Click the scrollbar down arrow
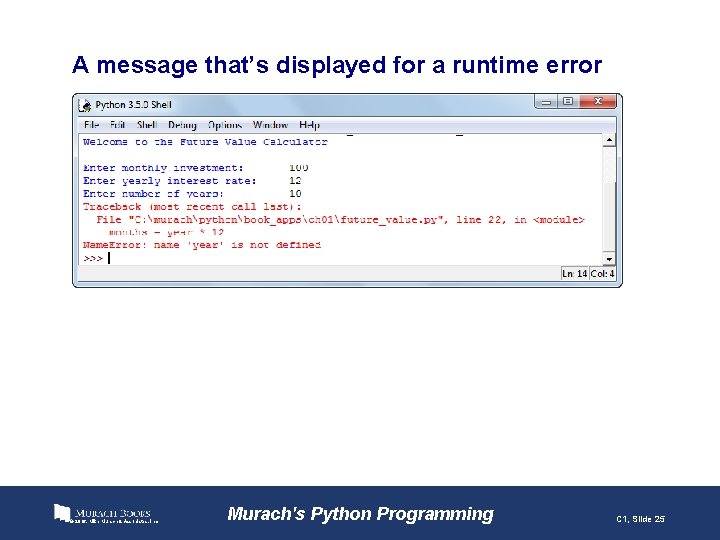720x540 pixels. 609,259
